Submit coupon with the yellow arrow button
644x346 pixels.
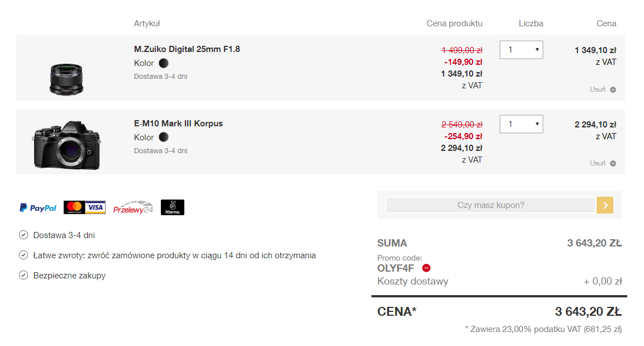(605, 205)
